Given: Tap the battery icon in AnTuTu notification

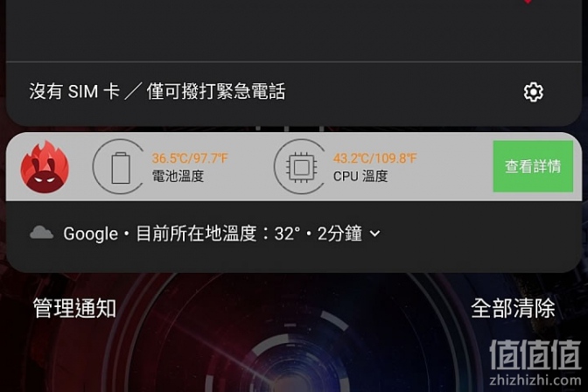Looking at the screenshot, I should 121,168.
